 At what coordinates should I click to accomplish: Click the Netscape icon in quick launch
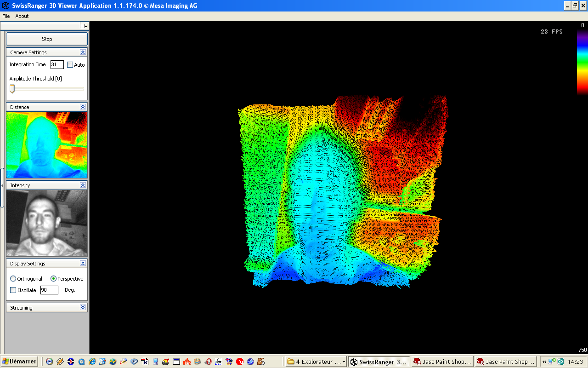pos(145,362)
